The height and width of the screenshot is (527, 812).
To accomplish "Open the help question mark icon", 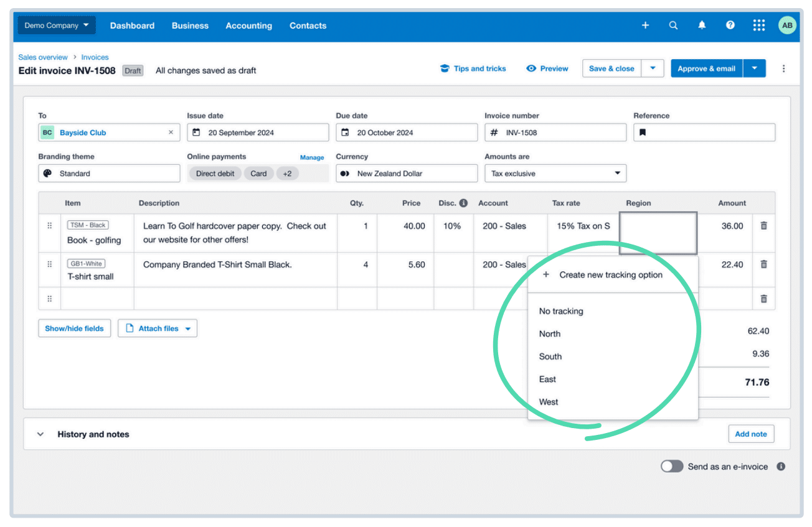I will click(730, 26).
